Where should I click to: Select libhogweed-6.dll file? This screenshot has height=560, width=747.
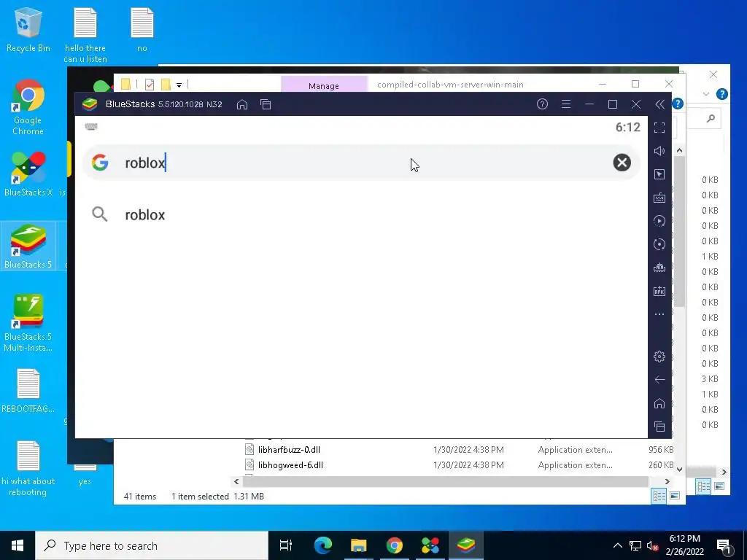click(290, 464)
